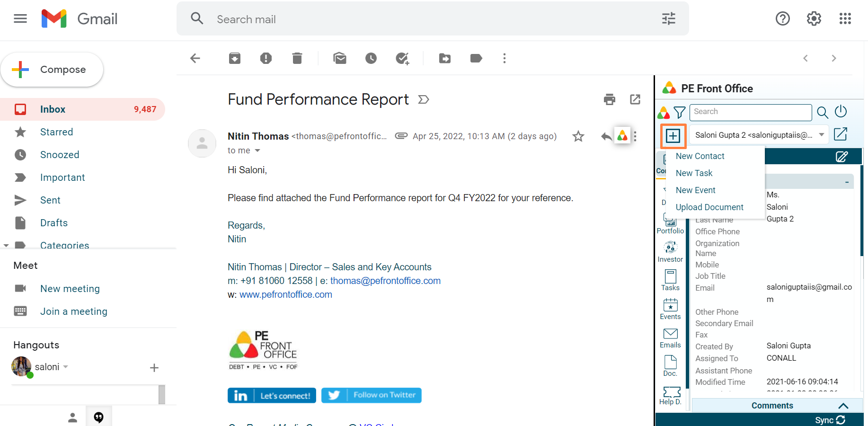
Task: Expand the Saloni Gupta contact dropdown
Action: click(822, 135)
